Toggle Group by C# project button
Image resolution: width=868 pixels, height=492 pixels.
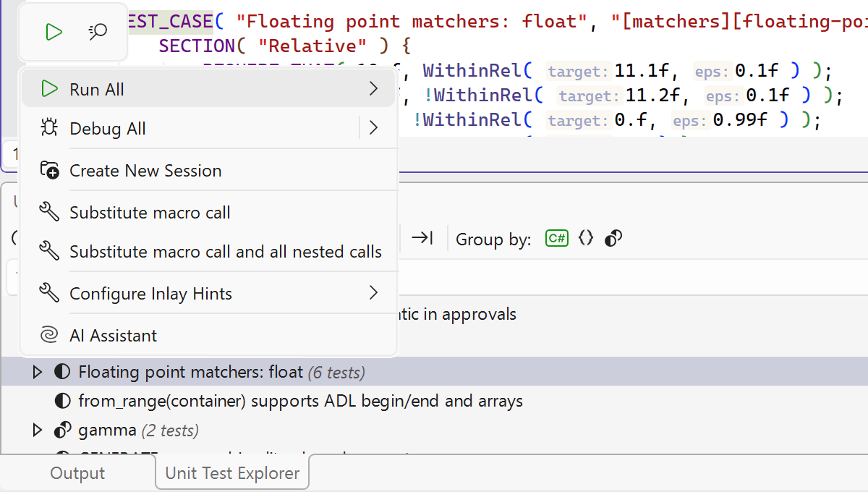click(557, 239)
